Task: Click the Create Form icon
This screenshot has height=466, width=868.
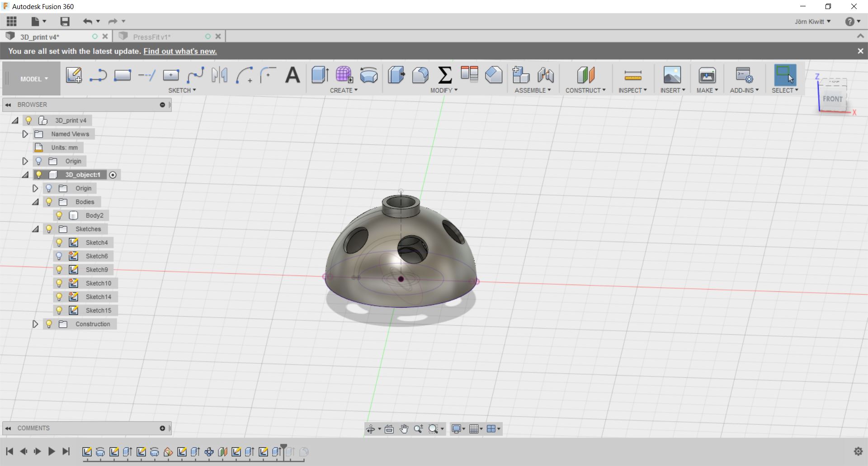Action: click(x=344, y=75)
